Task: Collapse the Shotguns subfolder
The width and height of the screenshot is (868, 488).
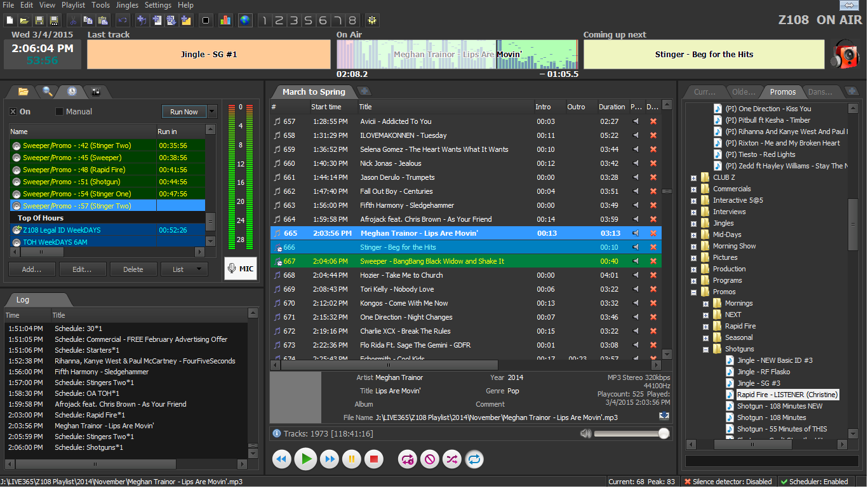Action: pyautogui.click(x=705, y=349)
